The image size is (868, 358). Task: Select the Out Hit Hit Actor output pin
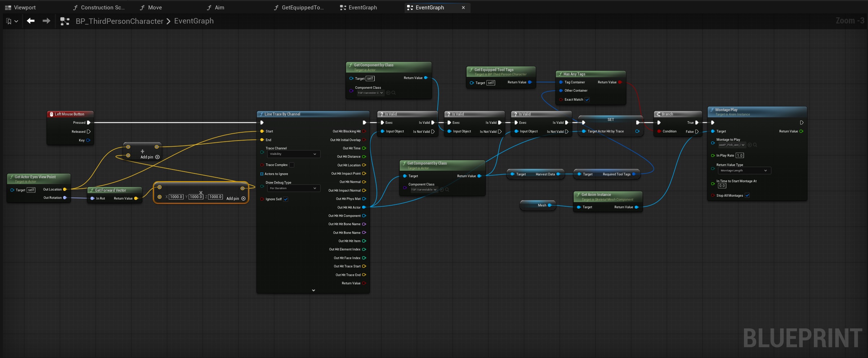[x=364, y=208]
